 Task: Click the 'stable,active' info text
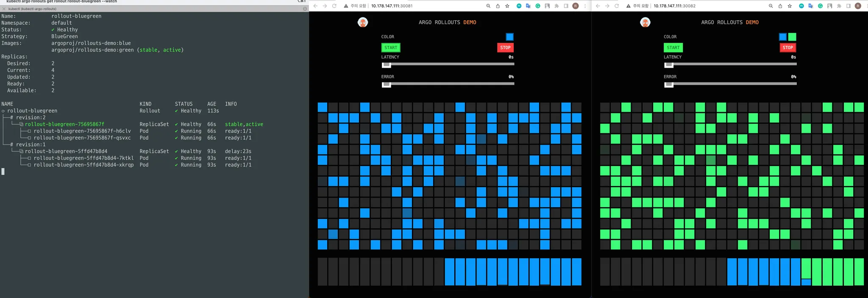pos(244,124)
